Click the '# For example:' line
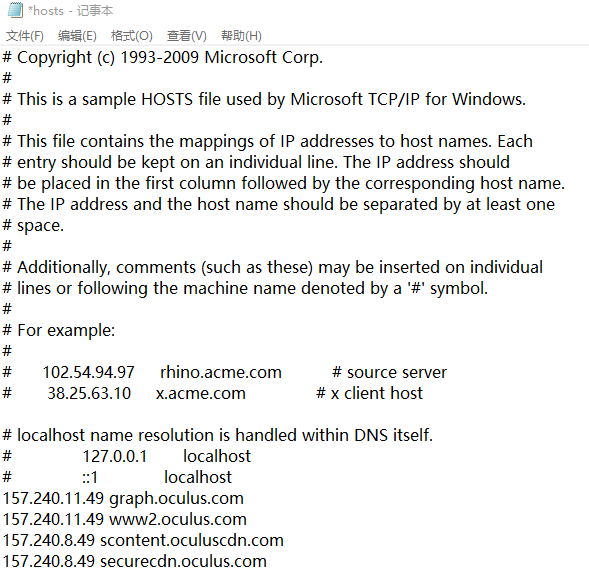This screenshot has width=589, height=578. point(59,331)
